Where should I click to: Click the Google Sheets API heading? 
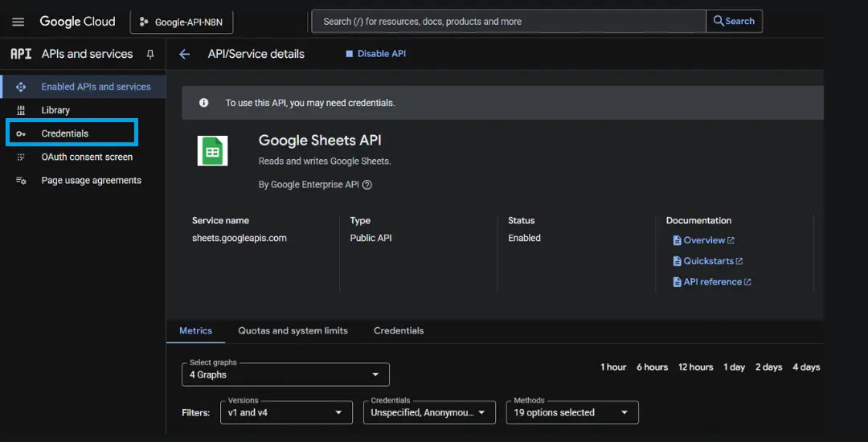click(x=320, y=141)
